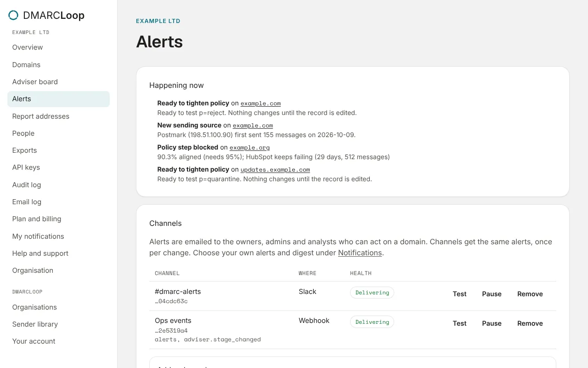Click the New sending source alert title
The height and width of the screenshot is (368, 588).
pos(189,126)
